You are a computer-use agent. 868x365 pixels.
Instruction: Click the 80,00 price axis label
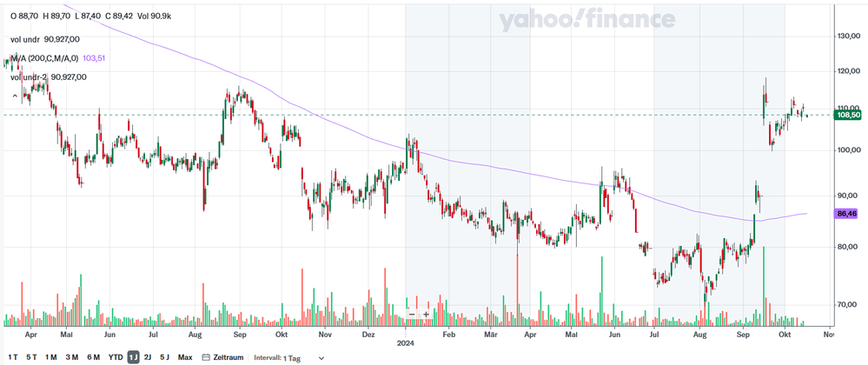[x=849, y=247]
